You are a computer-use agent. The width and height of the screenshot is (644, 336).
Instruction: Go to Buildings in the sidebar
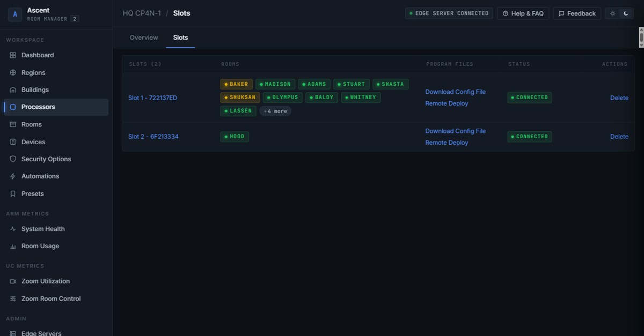[x=56, y=89]
